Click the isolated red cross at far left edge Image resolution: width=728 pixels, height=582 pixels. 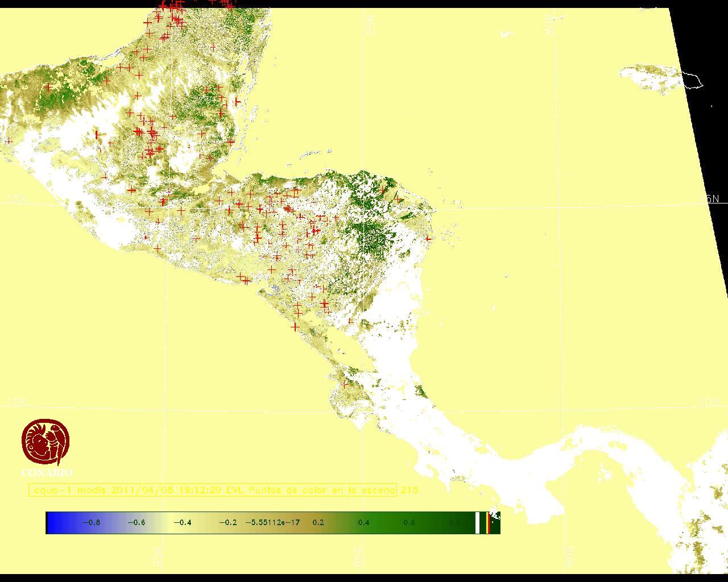point(9,140)
